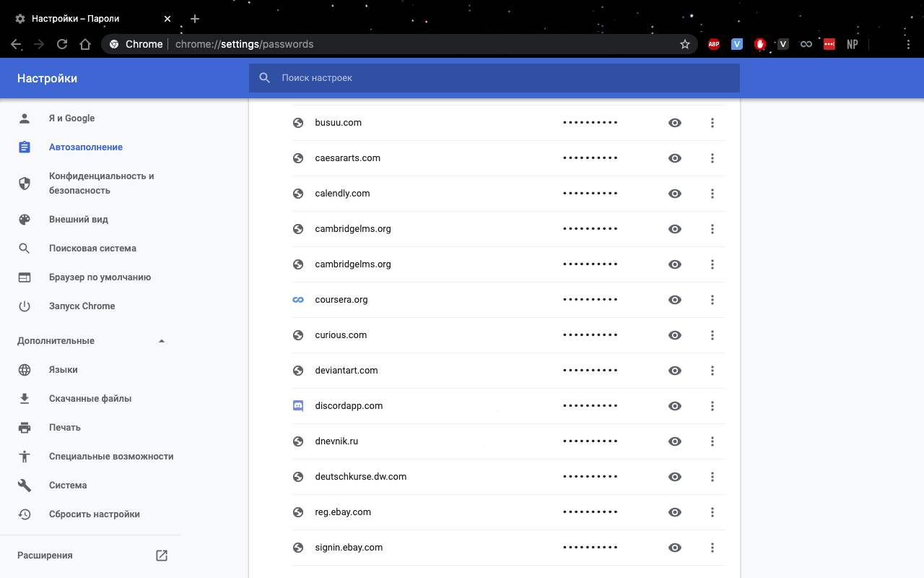Click the Поиск настроек search field
This screenshot has height=578, width=924.
[x=494, y=78]
